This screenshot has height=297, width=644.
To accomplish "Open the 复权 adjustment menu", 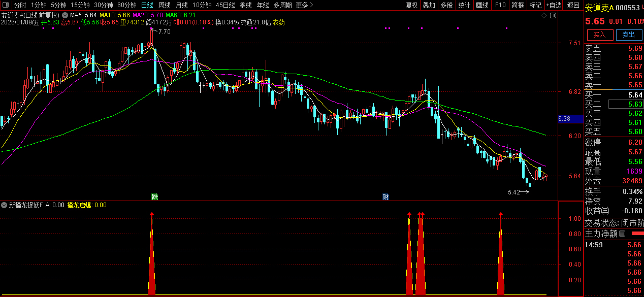I will click(411, 5).
